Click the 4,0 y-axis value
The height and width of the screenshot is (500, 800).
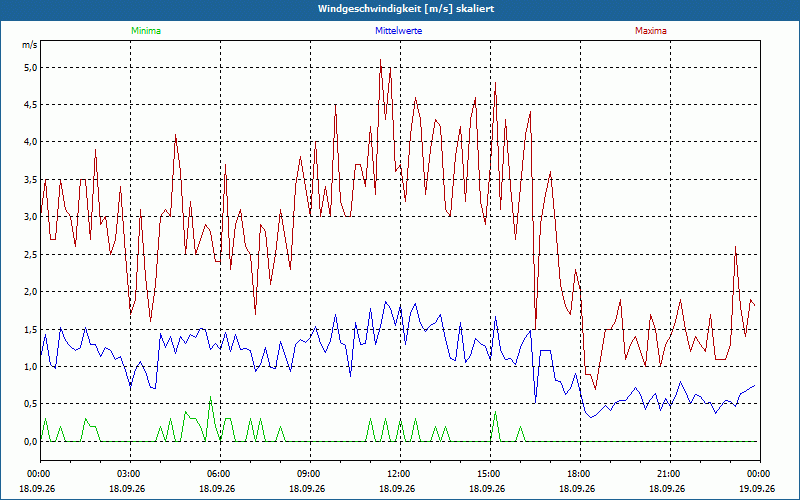pos(31,142)
